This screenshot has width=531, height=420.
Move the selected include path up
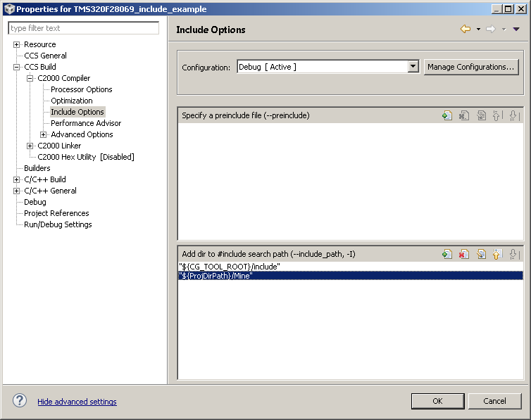496,254
